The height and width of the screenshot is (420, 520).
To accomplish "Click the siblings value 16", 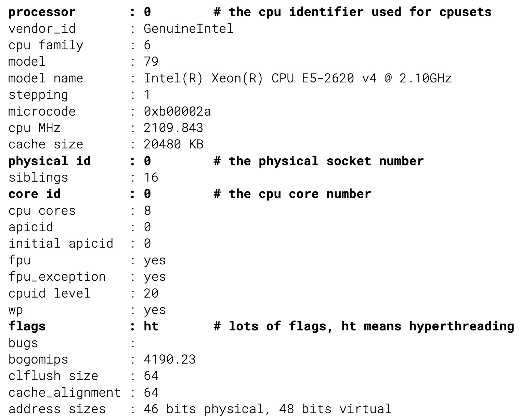I will 151,178.
